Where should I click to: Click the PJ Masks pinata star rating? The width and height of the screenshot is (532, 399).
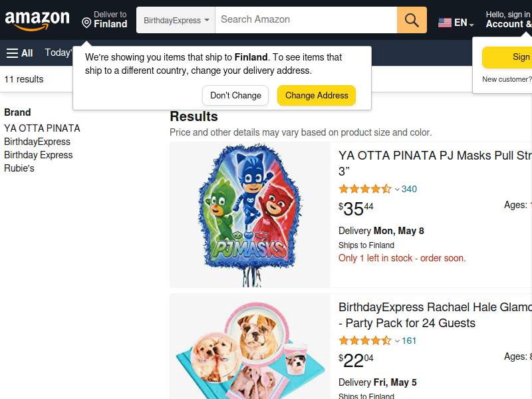click(364, 189)
